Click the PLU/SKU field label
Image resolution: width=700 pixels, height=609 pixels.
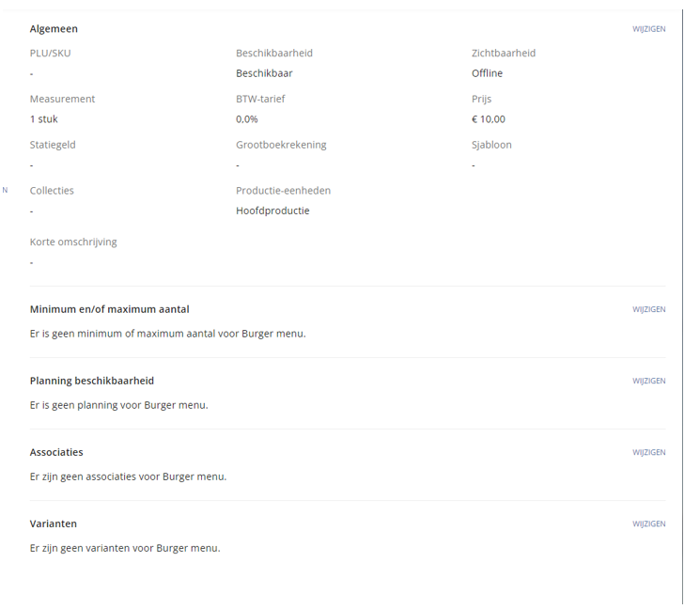[50, 54]
